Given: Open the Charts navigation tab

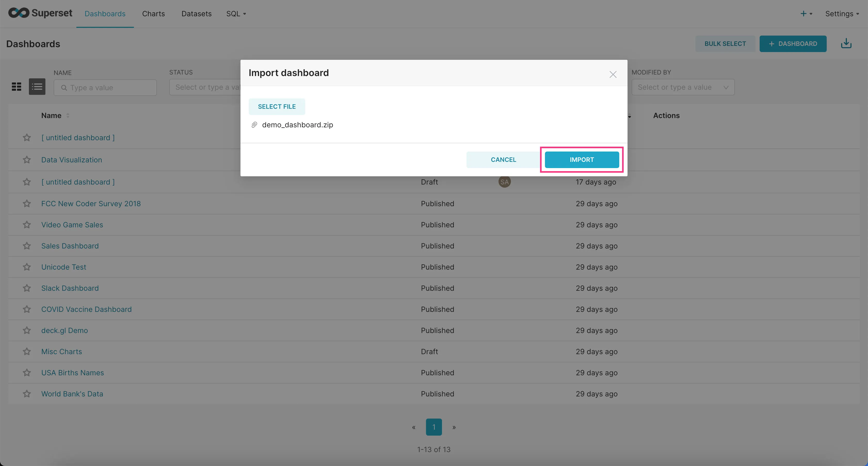Looking at the screenshot, I should tap(153, 13).
